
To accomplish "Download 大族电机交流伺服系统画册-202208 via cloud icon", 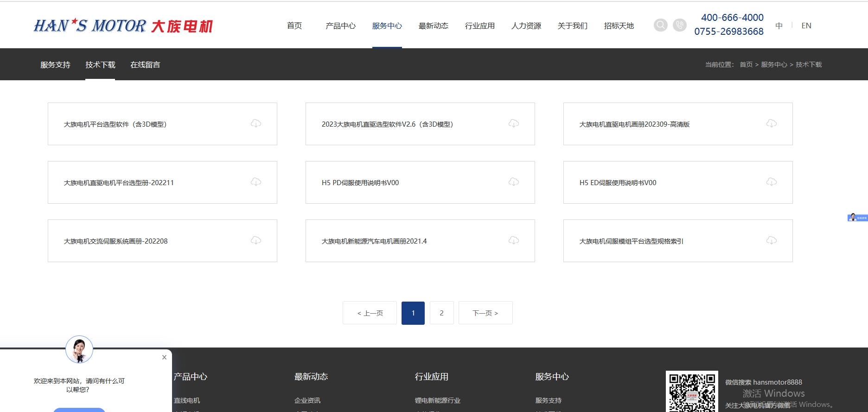I will [x=256, y=240].
